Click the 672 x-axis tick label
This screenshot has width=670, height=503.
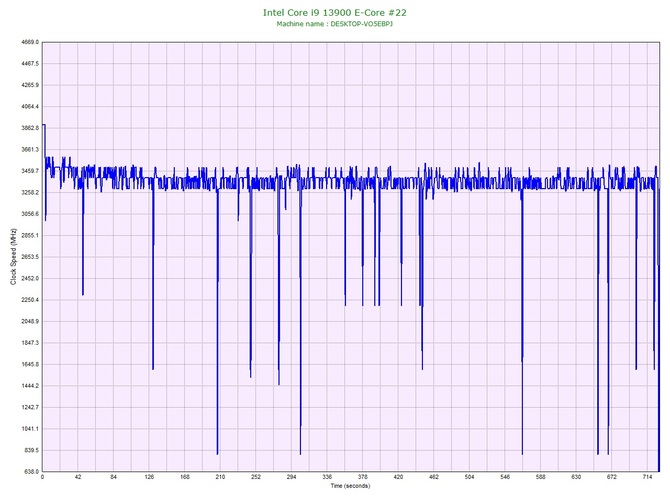coord(612,477)
